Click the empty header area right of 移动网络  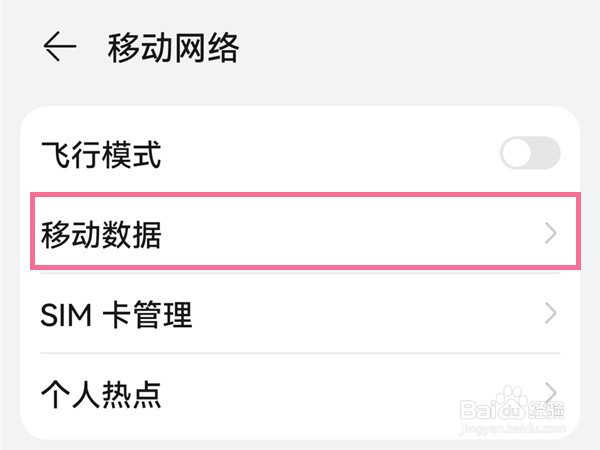click(x=420, y=47)
